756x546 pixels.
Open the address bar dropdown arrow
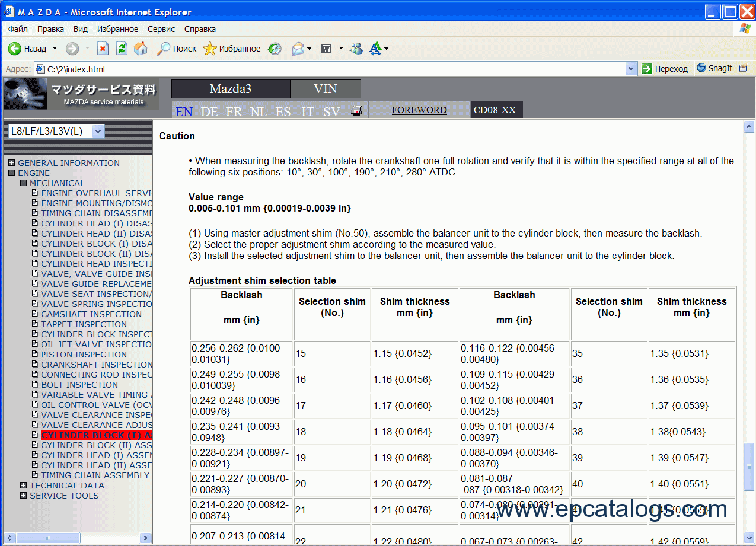pos(631,69)
